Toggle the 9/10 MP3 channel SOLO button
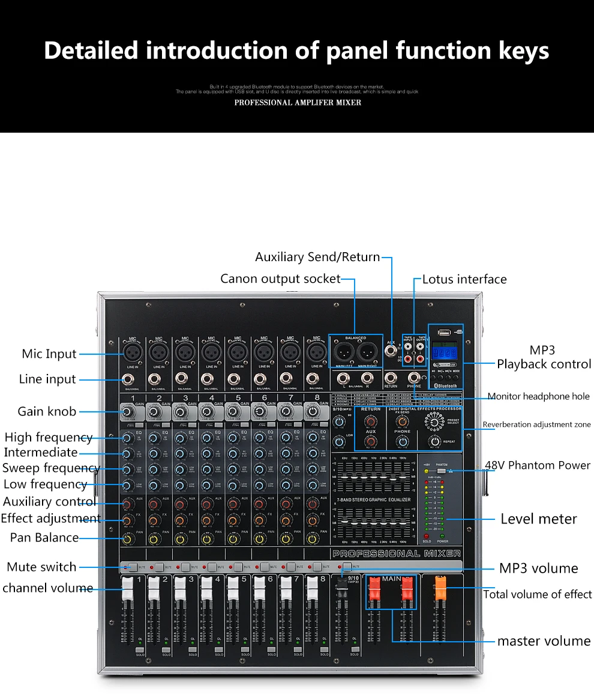 pyautogui.click(x=355, y=650)
